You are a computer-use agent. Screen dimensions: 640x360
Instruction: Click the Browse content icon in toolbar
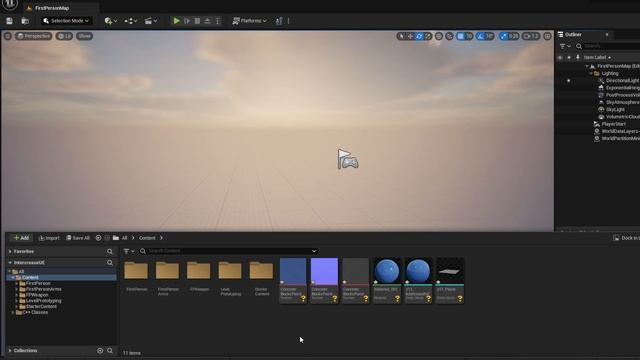[25, 21]
